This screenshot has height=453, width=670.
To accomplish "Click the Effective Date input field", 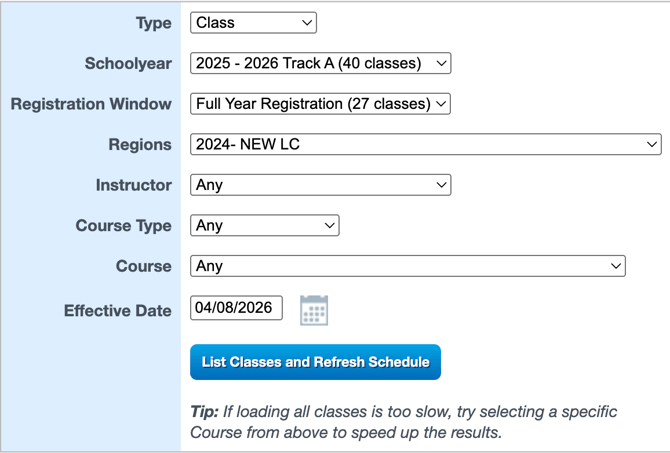I will click(237, 308).
